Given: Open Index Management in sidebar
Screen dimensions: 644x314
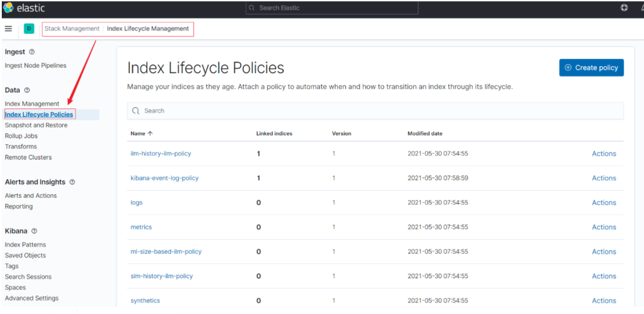Looking at the screenshot, I should tap(32, 104).
